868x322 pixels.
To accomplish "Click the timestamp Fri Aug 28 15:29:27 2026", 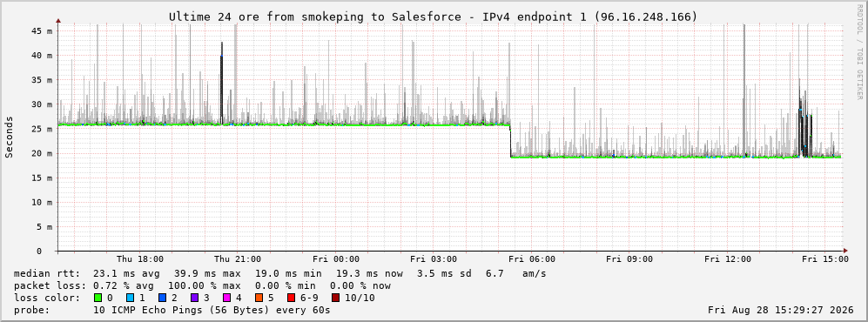I will (x=781, y=310).
